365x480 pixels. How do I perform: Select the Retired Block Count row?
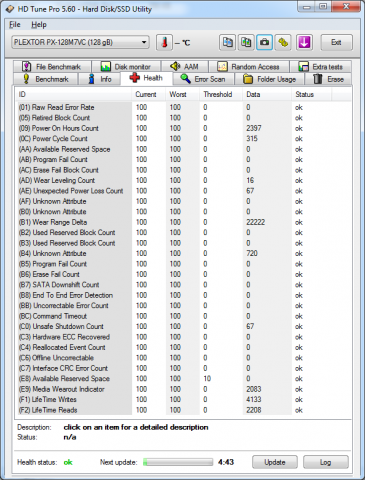point(183,118)
